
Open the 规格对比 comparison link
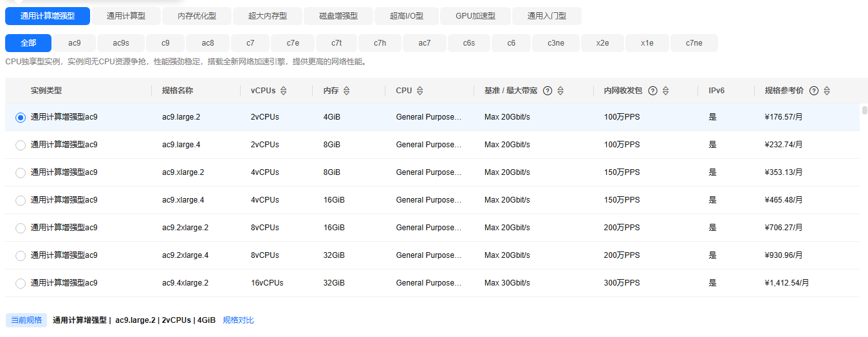238,320
